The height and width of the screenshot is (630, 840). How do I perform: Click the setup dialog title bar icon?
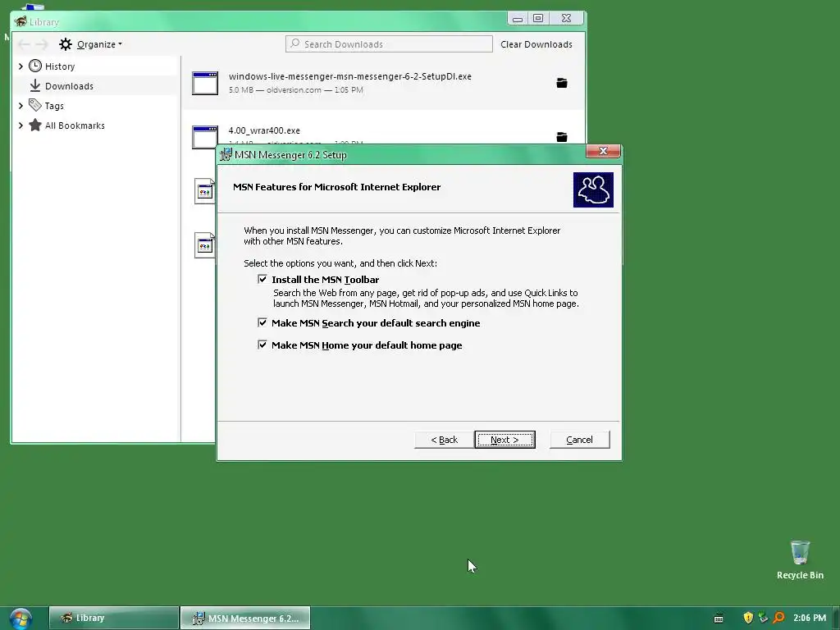pos(226,155)
